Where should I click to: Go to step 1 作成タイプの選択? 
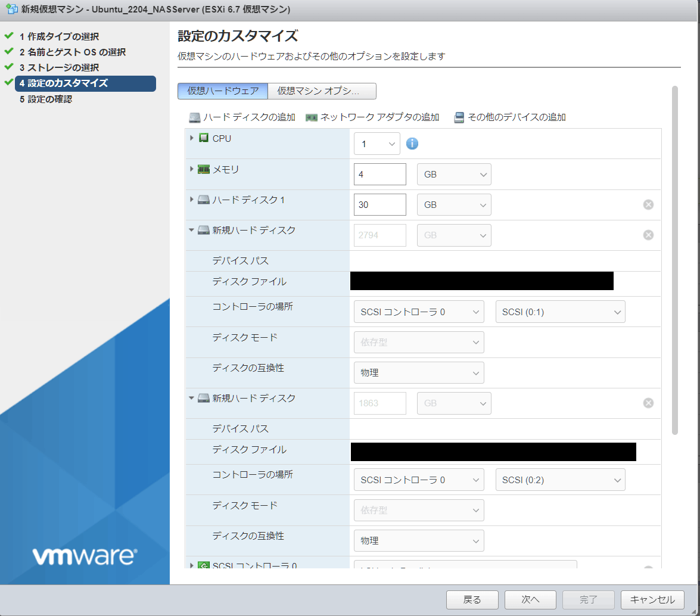pyautogui.click(x=59, y=36)
